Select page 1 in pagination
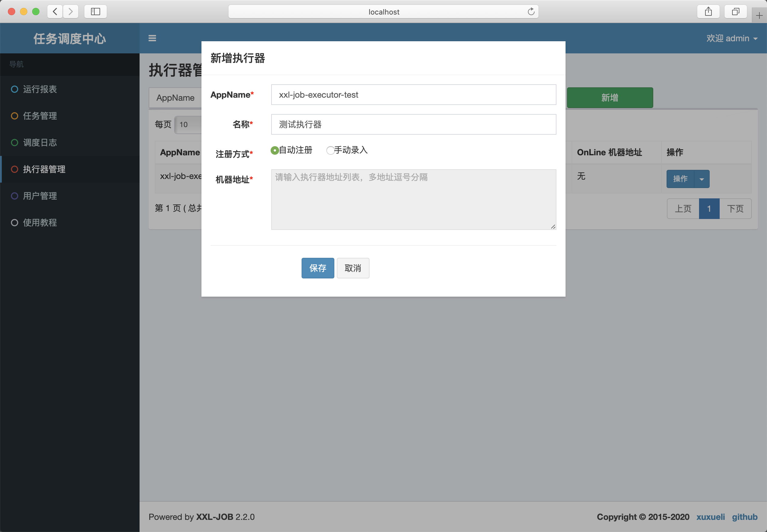This screenshot has height=532, width=767. pyautogui.click(x=709, y=209)
